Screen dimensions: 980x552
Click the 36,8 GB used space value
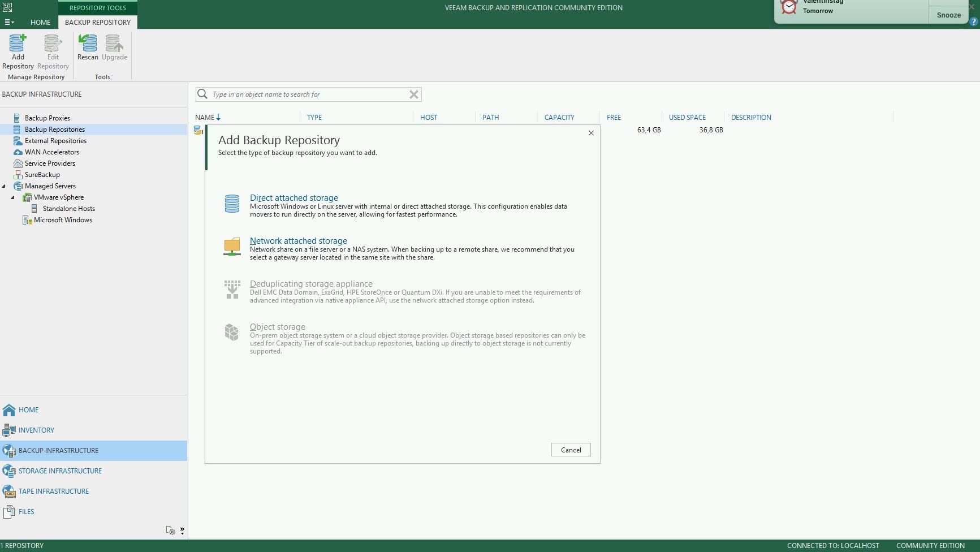coord(711,130)
